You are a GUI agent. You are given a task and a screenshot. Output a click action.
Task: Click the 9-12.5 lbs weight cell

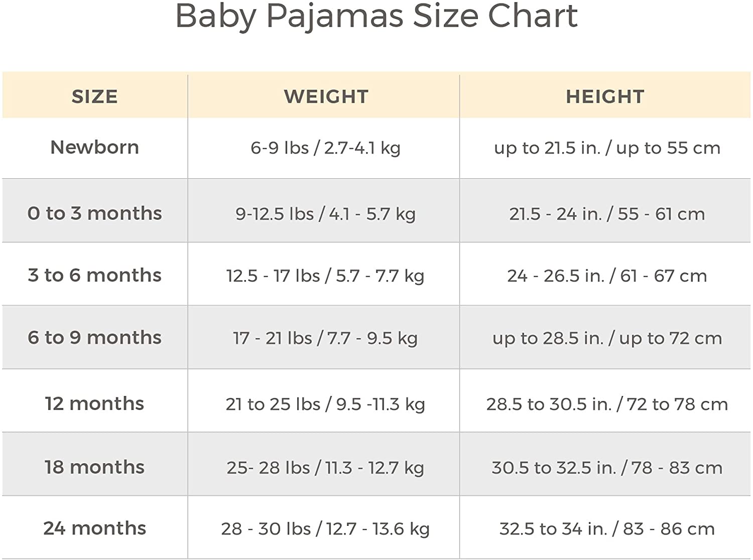pyautogui.click(x=325, y=214)
